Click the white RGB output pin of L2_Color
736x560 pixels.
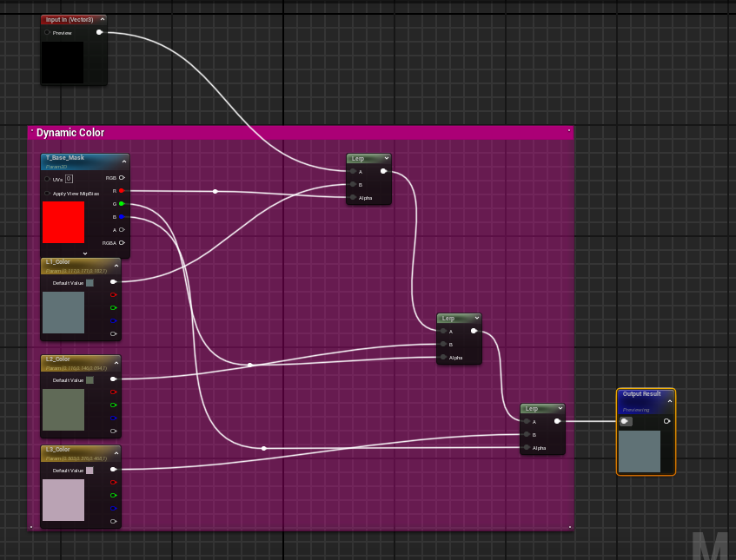coord(113,379)
